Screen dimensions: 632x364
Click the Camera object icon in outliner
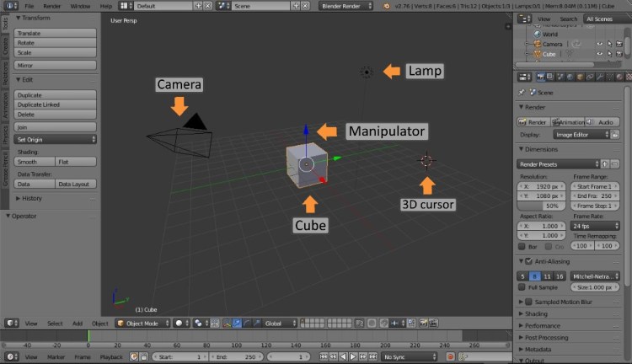[537, 44]
